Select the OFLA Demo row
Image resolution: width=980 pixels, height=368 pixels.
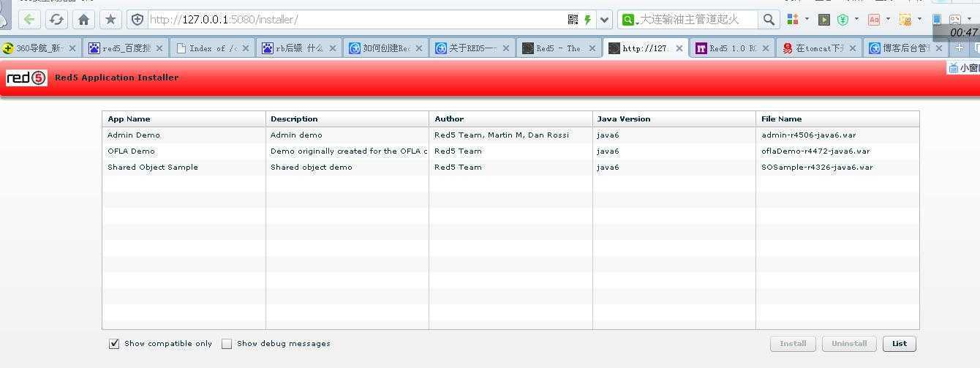tap(510, 151)
